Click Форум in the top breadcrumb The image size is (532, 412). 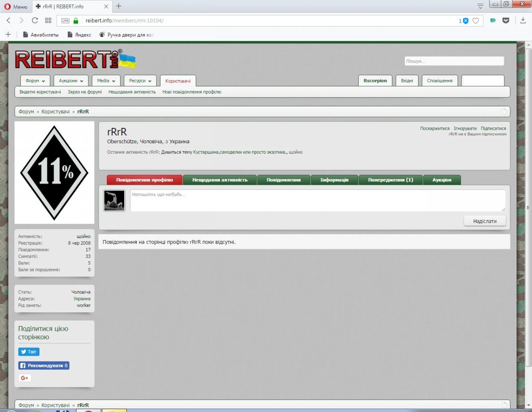(26, 112)
